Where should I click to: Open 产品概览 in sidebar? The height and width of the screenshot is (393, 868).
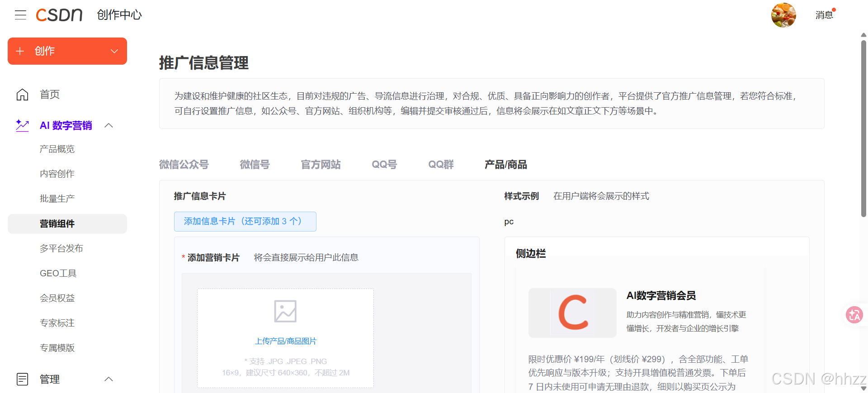click(57, 149)
